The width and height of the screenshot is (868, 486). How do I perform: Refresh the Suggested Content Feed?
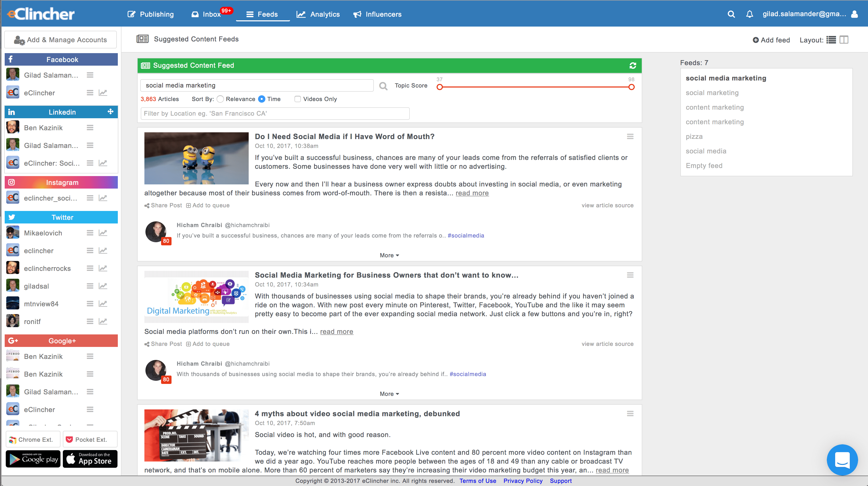coord(632,66)
